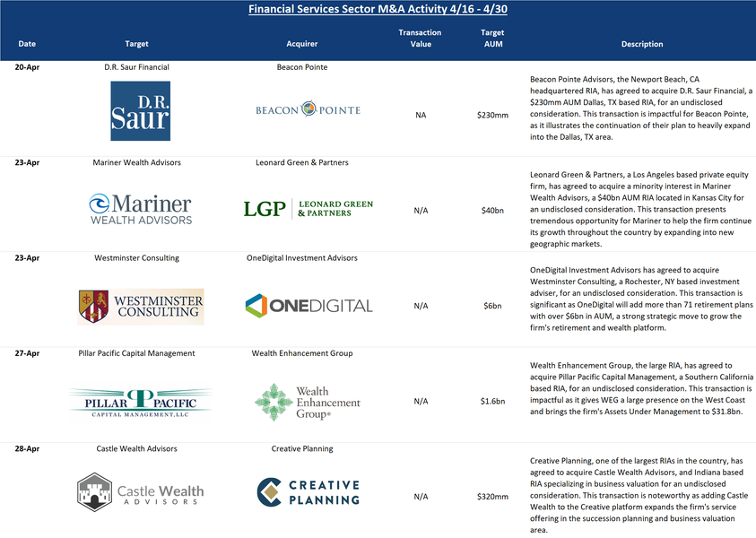This screenshot has height=538, width=756.
Task: Click the Castle Wealth Advisors logo
Action: pos(140,492)
